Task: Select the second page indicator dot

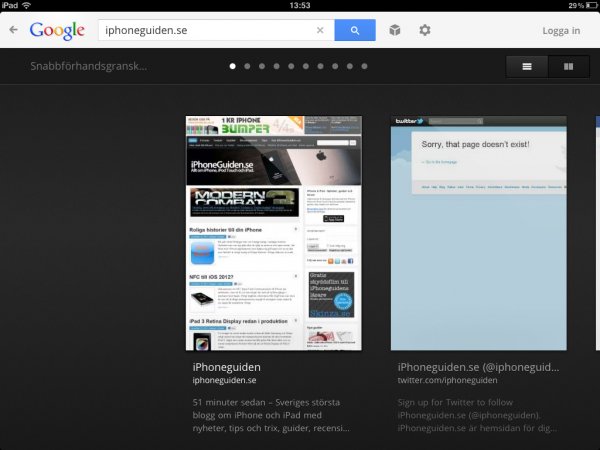Action: pos(247,66)
